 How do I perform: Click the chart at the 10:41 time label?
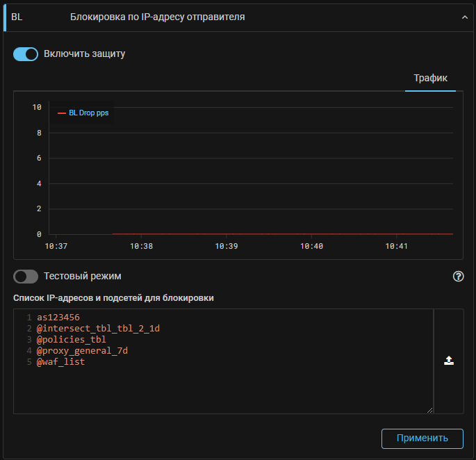(x=396, y=246)
